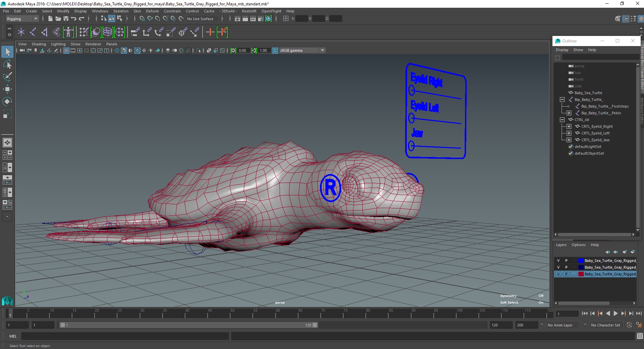Toggle playback P on the bright blue layer
This screenshot has width=644, height=349.
coord(566,261)
